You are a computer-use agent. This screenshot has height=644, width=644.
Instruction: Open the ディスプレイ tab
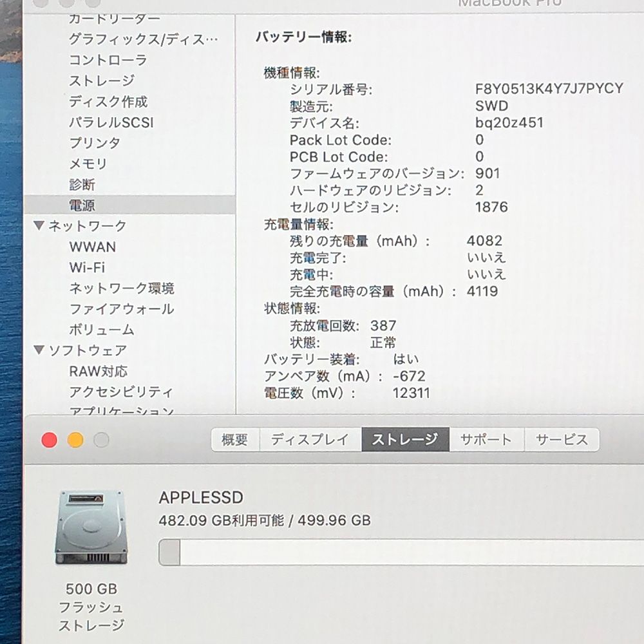coord(310,440)
